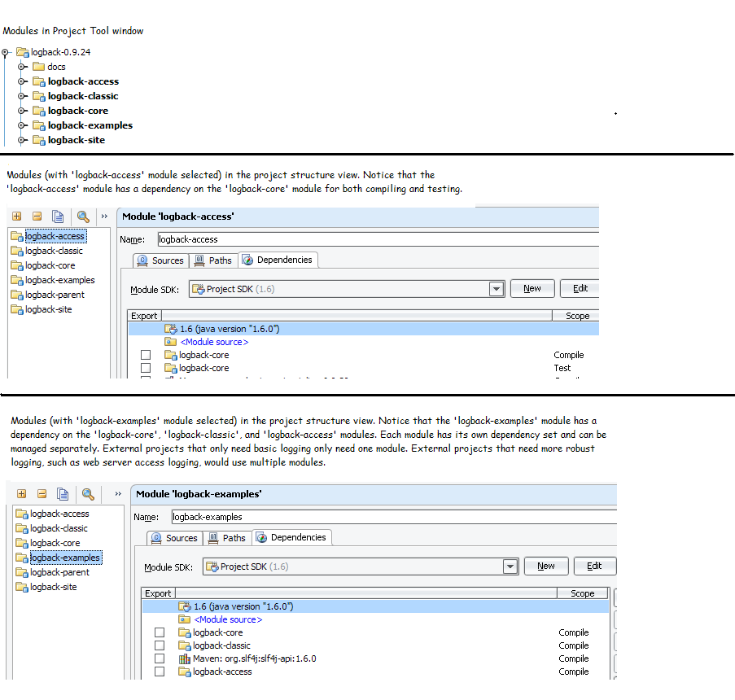Click Name field containing logback-examples
This screenshot has width=735, height=700.
point(394,517)
